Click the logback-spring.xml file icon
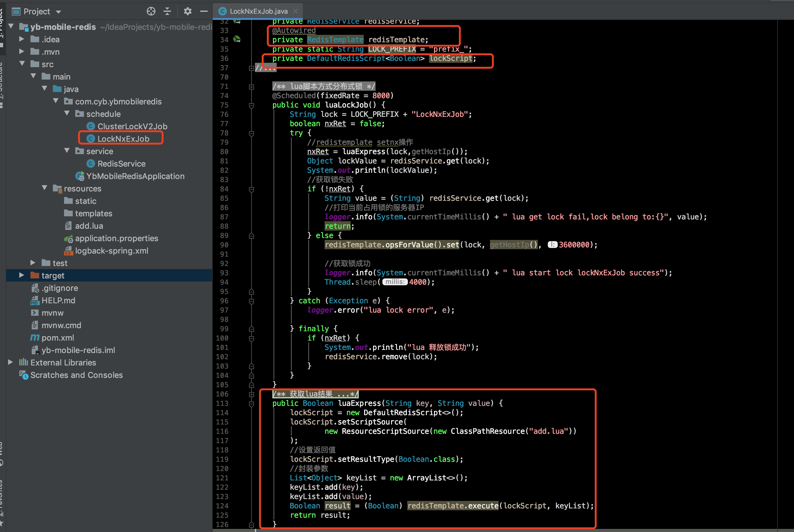794x532 pixels. coord(69,251)
